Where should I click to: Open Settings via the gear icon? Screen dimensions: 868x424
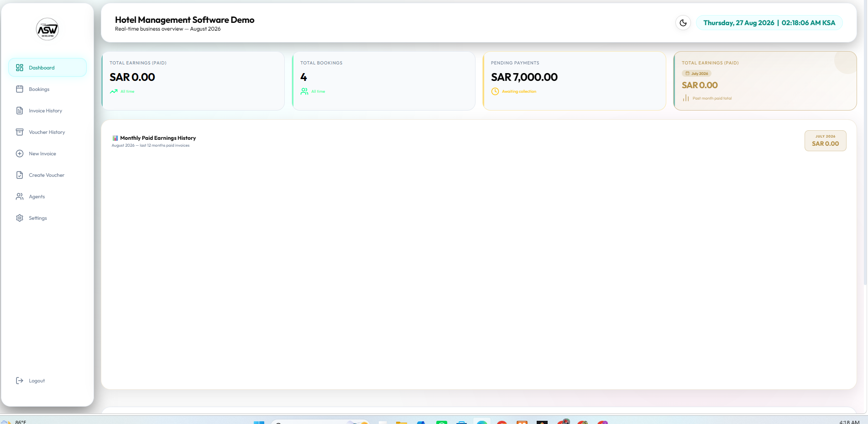(x=20, y=218)
